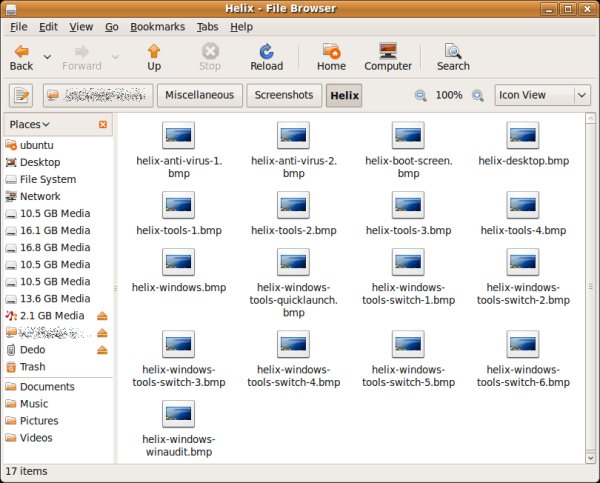Eject the 2.1 GB Media volume
The image size is (600, 483).
(102, 316)
